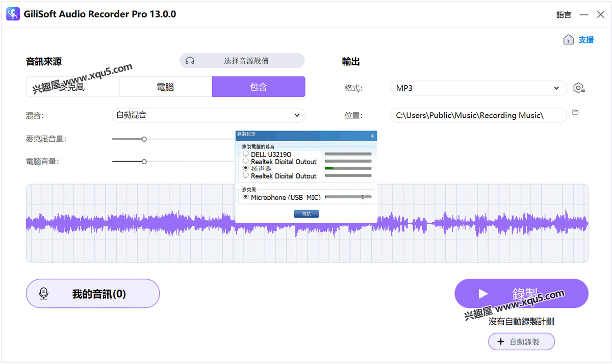
Task: Adjust the 麥克風音量 slider handle
Action: [x=144, y=139]
